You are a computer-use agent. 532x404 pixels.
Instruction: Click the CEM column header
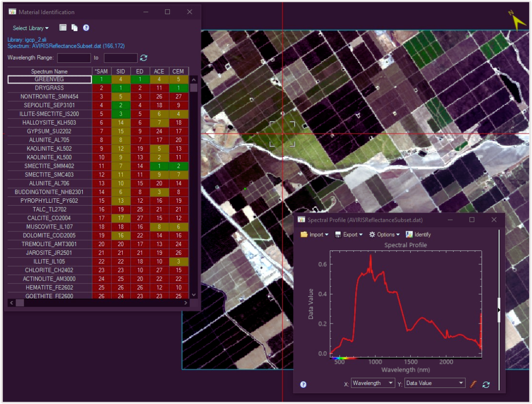(178, 71)
